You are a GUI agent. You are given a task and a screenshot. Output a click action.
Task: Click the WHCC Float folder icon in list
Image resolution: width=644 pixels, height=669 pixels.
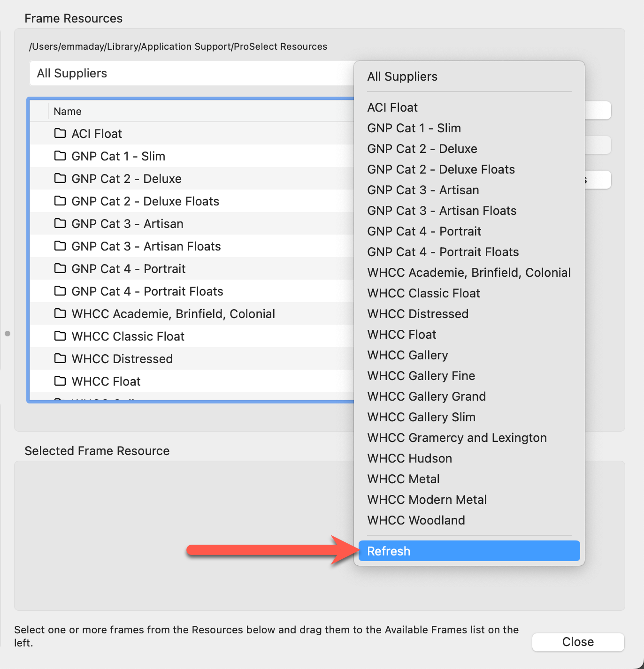[x=60, y=381]
